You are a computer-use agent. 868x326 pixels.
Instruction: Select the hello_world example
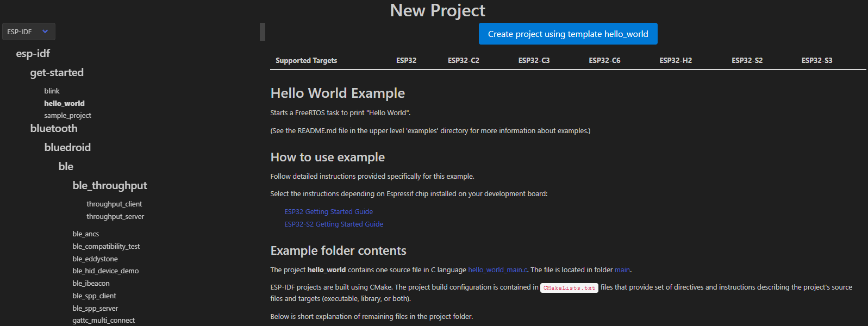(64, 103)
